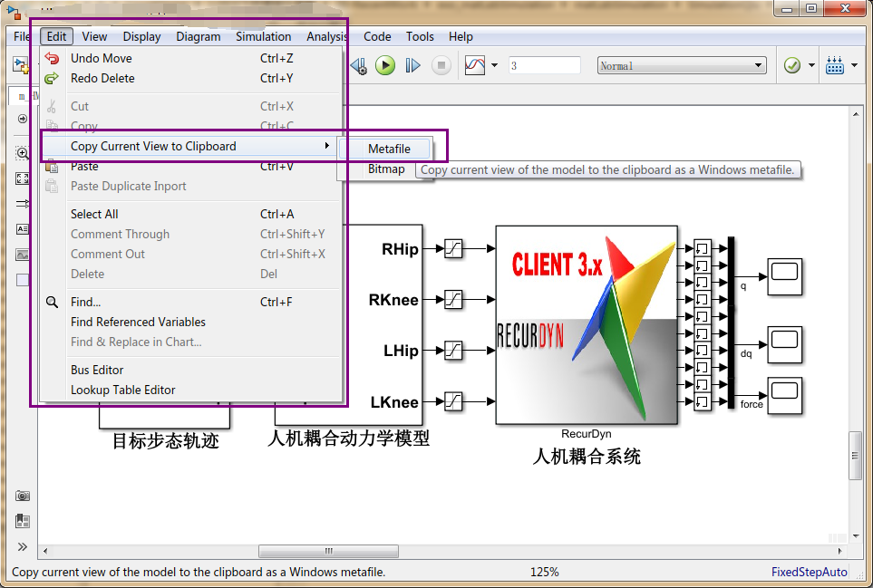Expand the Build Model dropdown arrow

tap(855, 65)
